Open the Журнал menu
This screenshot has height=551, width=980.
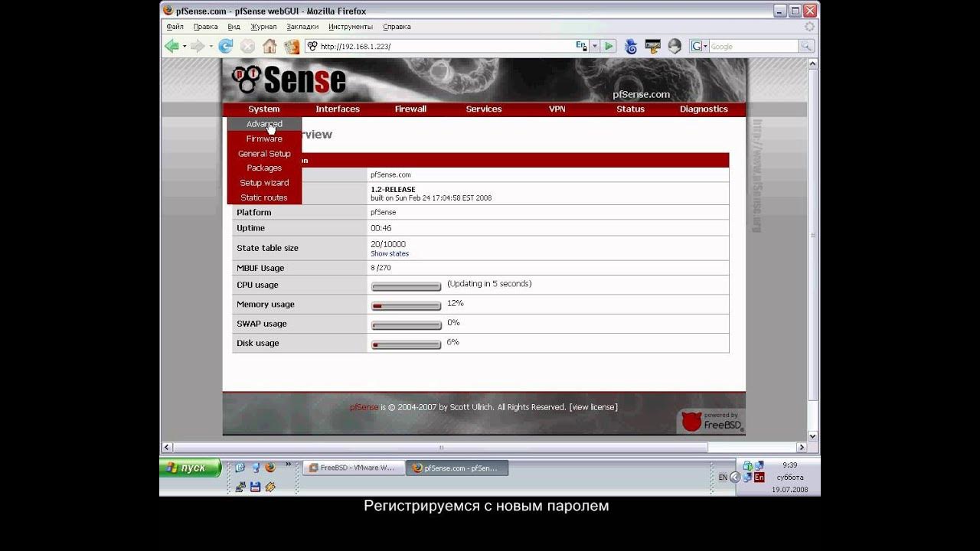pos(263,27)
